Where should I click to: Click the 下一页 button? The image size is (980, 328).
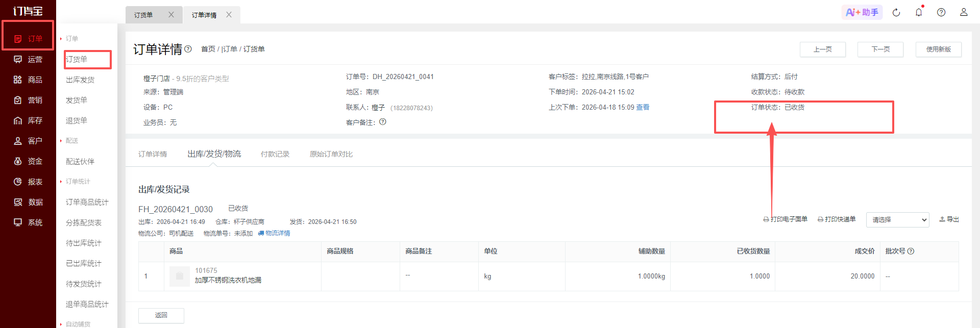point(880,49)
